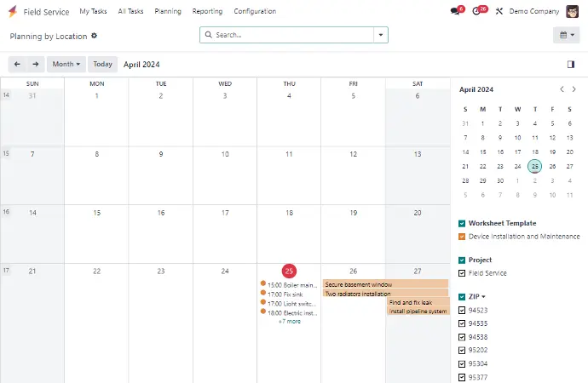
Task: Click the gear icon beside Planning by Location
Action: click(x=95, y=36)
